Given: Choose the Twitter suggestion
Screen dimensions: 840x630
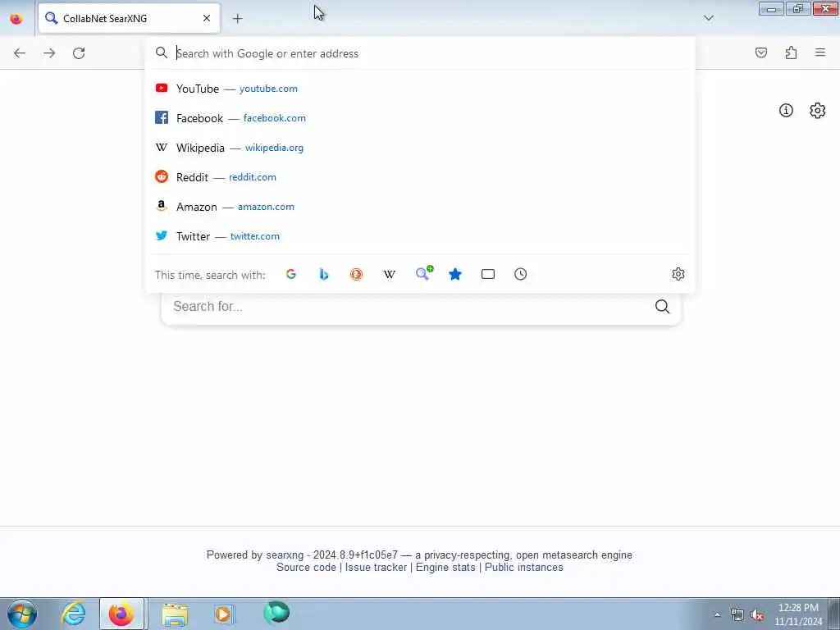Looking at the screenshot, I should coord(420,235).
